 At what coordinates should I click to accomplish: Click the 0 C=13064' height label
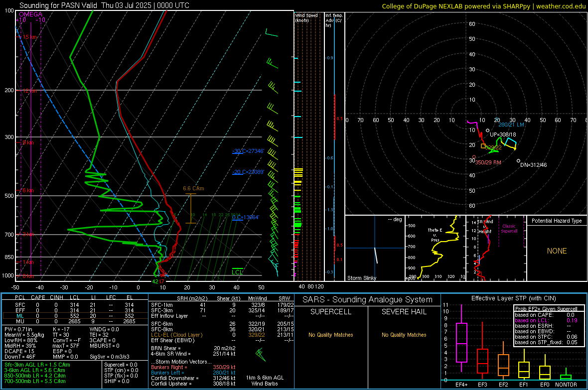pos(246,218)
